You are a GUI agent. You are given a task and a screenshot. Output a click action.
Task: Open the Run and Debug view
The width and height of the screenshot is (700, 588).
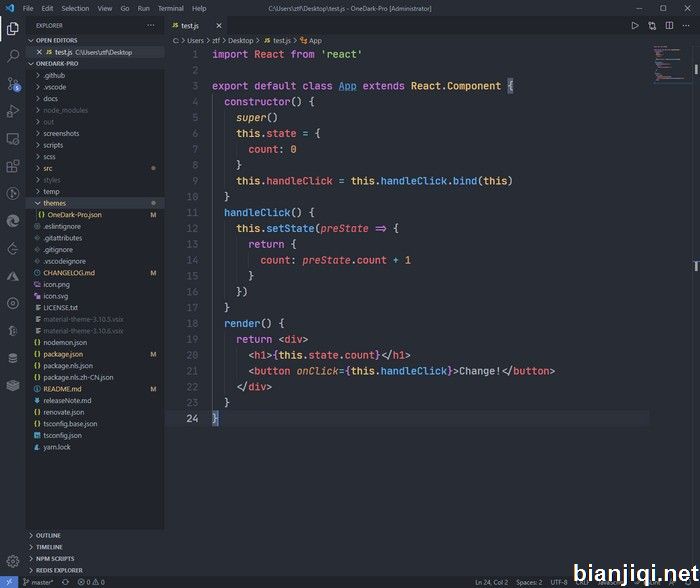(12, 111)
